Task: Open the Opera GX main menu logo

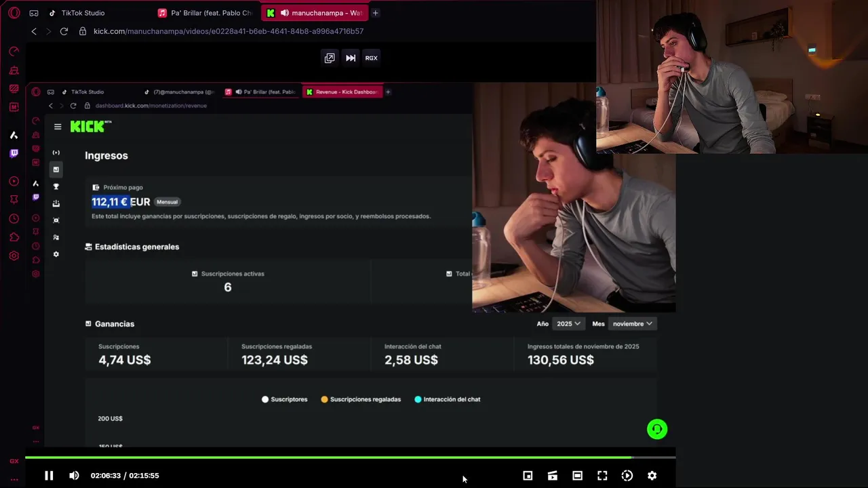Action: coord(14,13)
